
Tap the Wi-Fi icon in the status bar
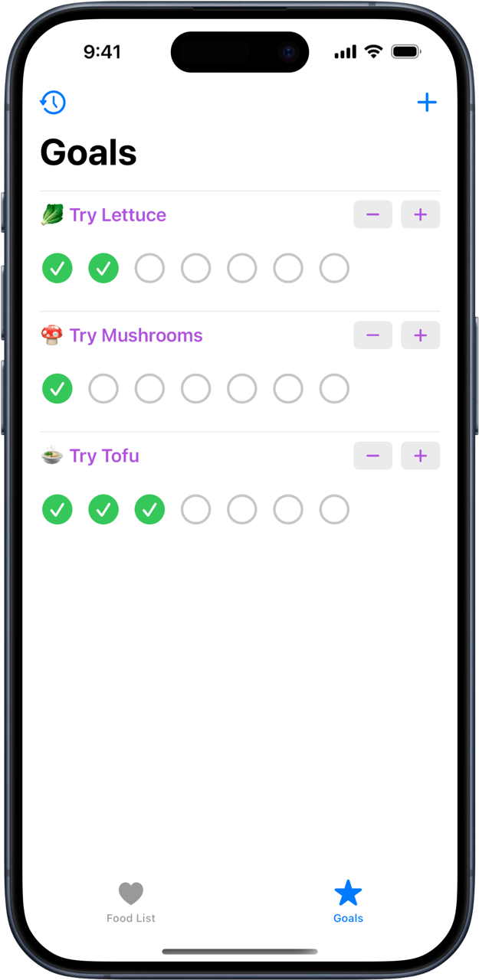[x=373, y=51]
